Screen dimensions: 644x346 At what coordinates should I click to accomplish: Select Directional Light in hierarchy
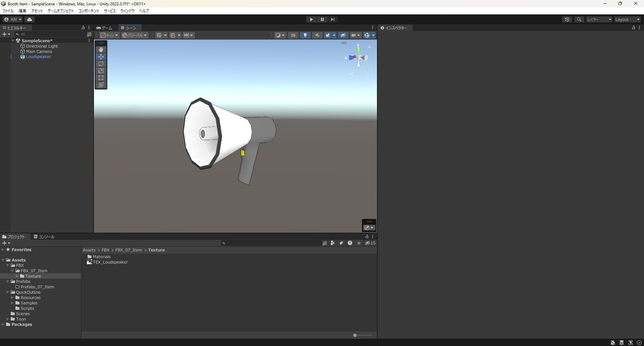(x=42, y=47)
